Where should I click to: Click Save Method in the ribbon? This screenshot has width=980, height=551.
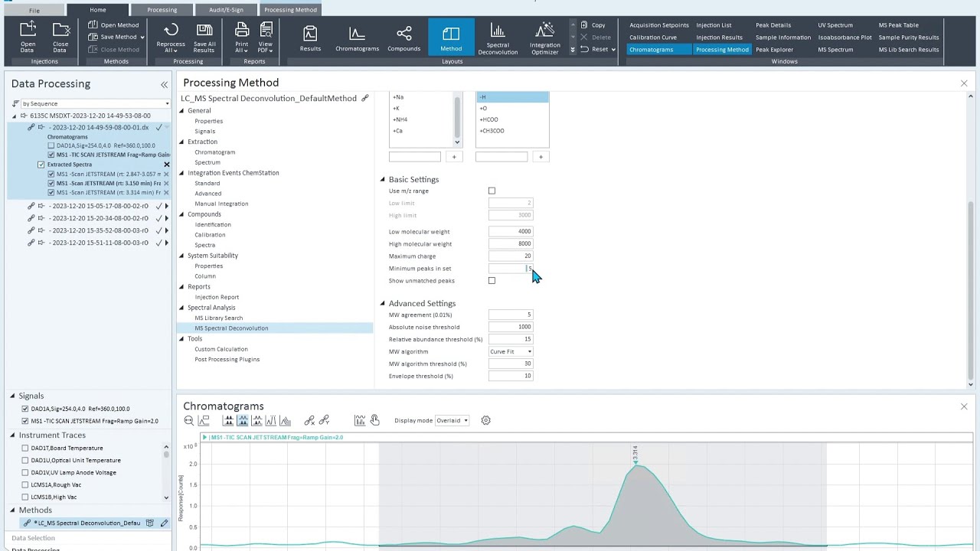point(114,37)
